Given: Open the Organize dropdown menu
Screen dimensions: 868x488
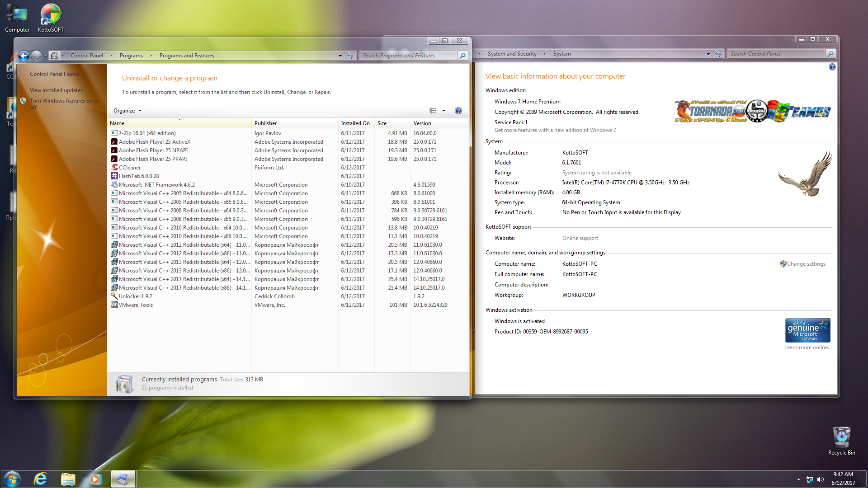Looking at the screenshot, I should [x=127, y=111].
